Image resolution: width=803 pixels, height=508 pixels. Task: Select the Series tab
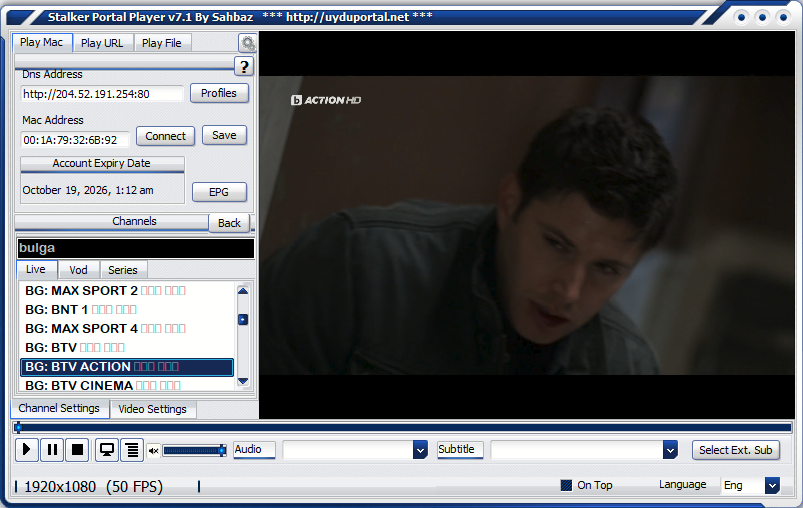[123, 270]
